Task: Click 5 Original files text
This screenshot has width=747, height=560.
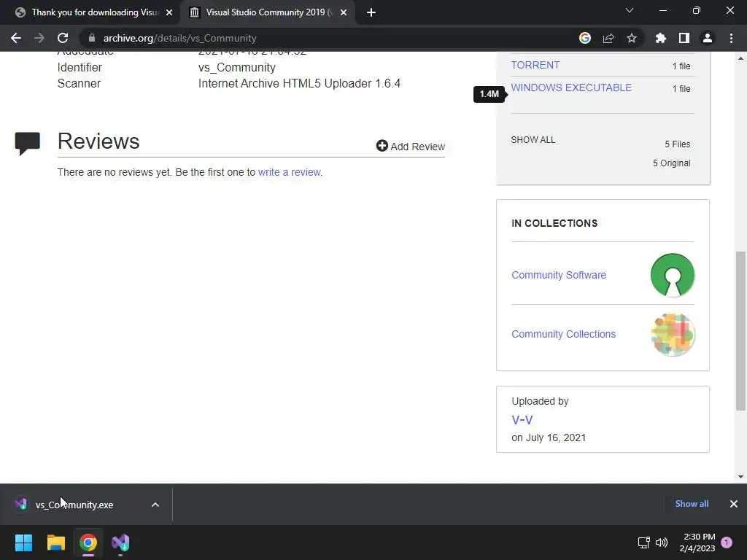Action: click(671, 163)
